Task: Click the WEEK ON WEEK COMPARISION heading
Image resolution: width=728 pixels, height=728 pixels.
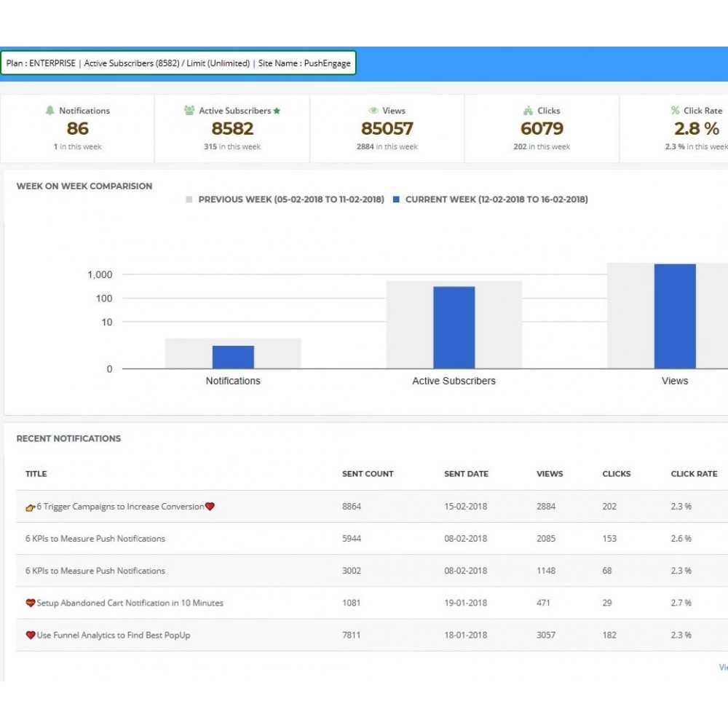Action: (x=84, y=186)
